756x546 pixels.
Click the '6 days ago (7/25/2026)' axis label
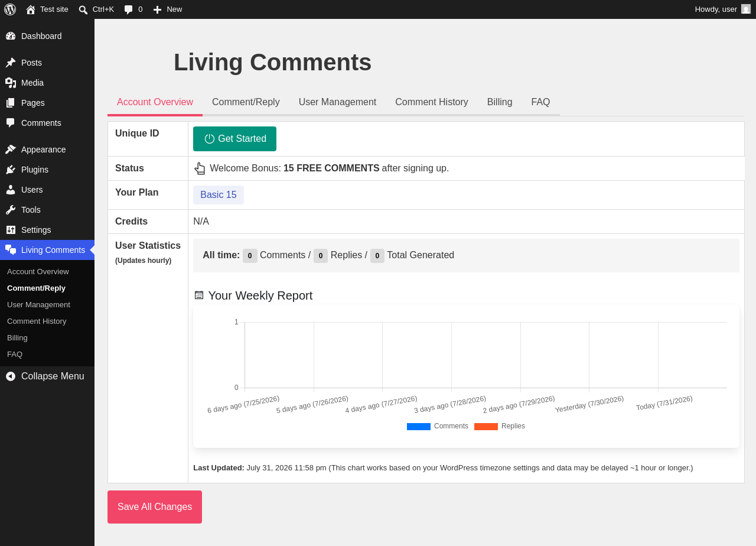point(243,405)
